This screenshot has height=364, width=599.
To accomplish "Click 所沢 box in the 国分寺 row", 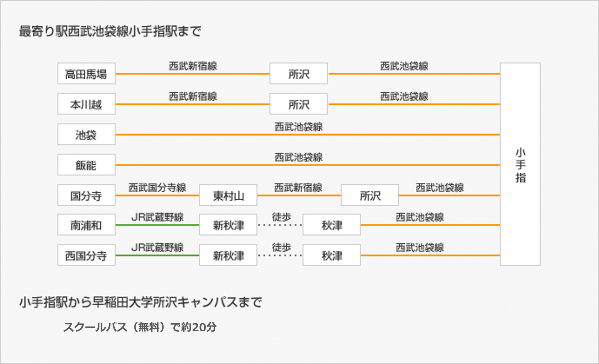I will [370, 195].
